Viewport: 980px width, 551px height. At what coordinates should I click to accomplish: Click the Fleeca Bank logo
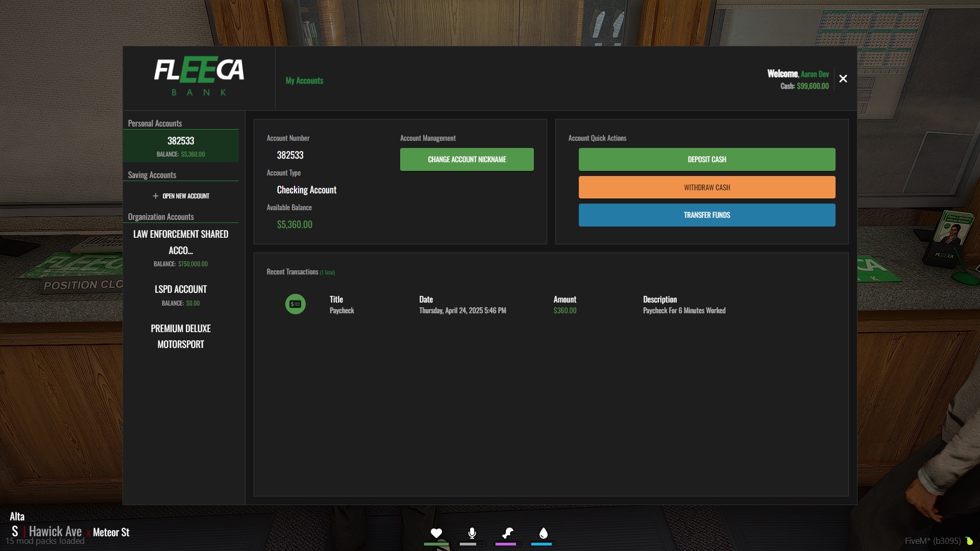[199, 77]
